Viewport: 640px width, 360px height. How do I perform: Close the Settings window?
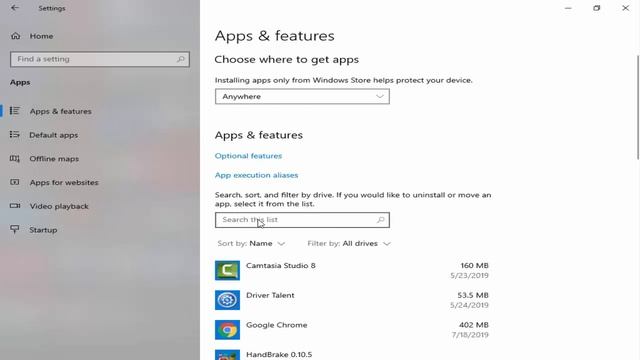[625, 8]
